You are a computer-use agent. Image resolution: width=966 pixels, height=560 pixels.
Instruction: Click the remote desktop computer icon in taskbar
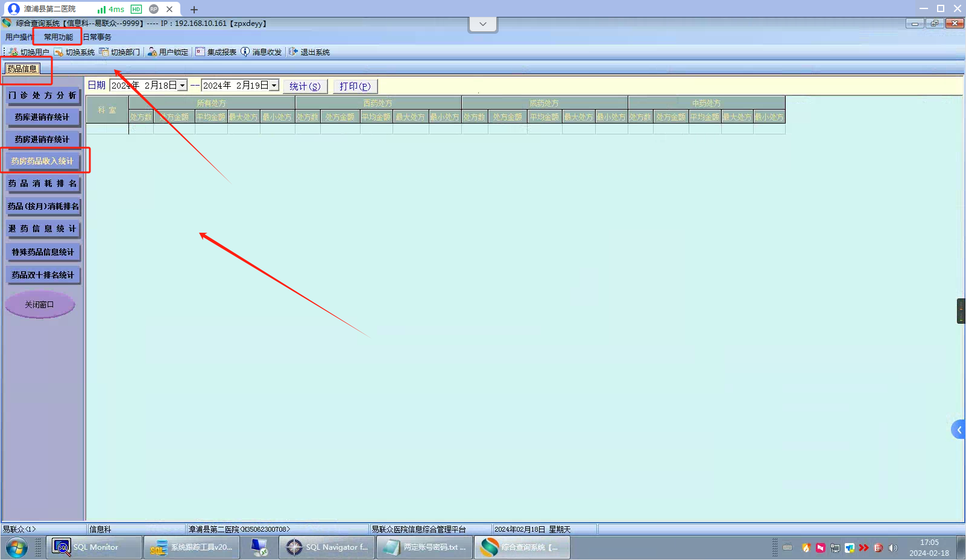(x=259, y=547)
